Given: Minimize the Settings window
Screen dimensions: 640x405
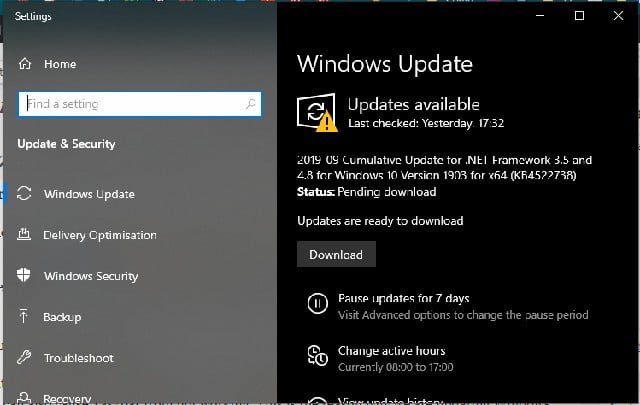Looking at the screenshot, I should click(x=540, y=16).
